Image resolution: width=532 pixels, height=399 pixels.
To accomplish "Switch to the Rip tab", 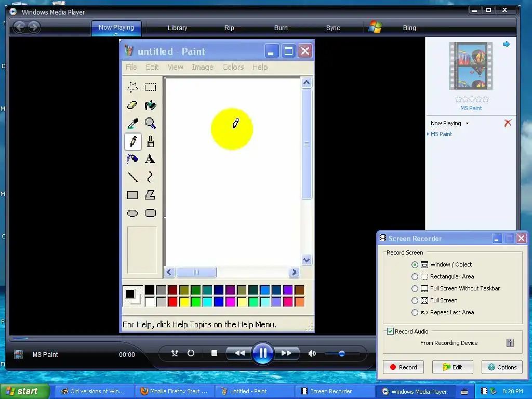I will 229,28.
